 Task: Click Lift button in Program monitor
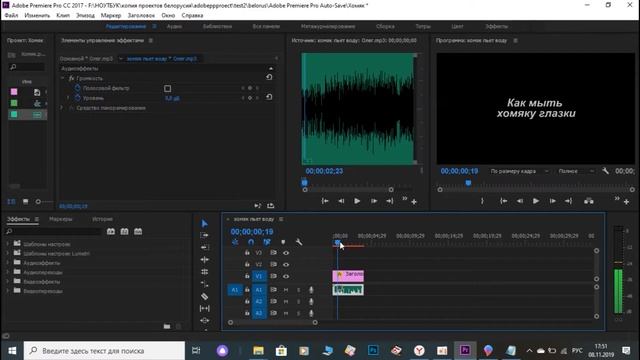588,201
